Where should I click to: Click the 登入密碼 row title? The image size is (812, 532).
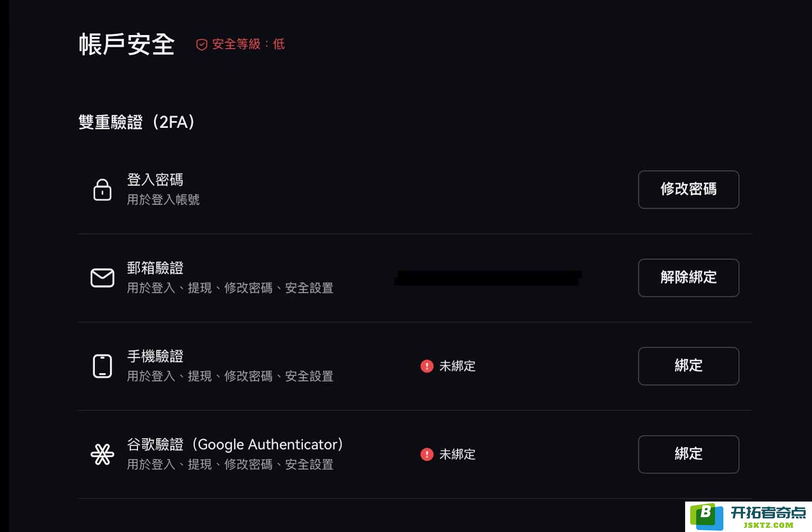tap(155, 180)
